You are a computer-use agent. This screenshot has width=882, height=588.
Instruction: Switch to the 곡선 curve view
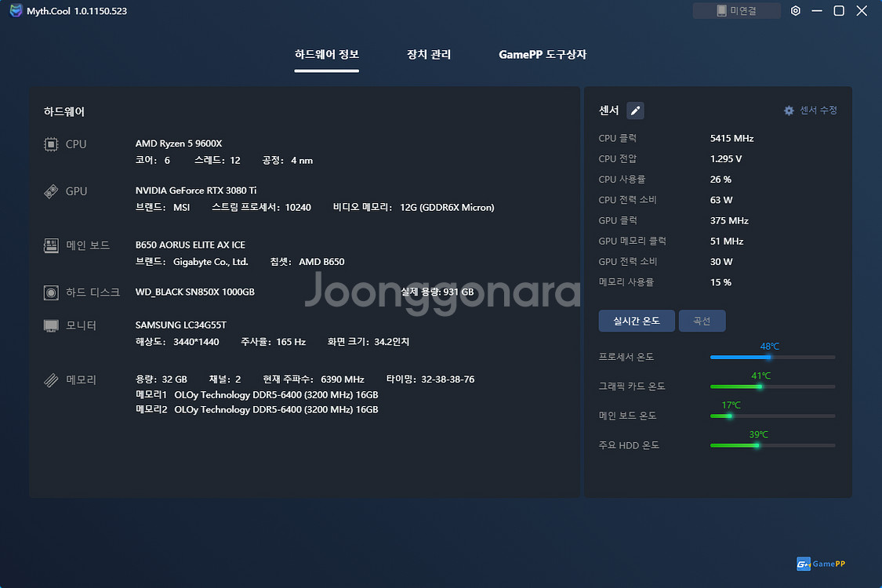[702, 321]
